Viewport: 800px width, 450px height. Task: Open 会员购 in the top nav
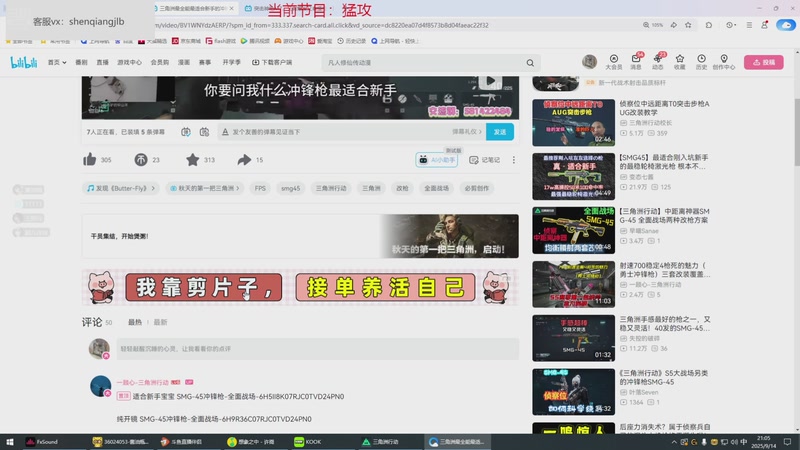(x=160, y=62)
